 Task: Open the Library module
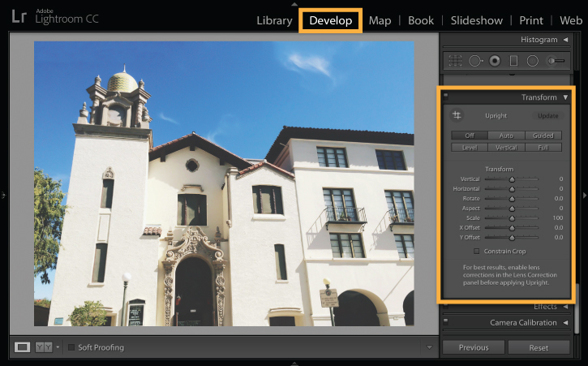(274, 20)
